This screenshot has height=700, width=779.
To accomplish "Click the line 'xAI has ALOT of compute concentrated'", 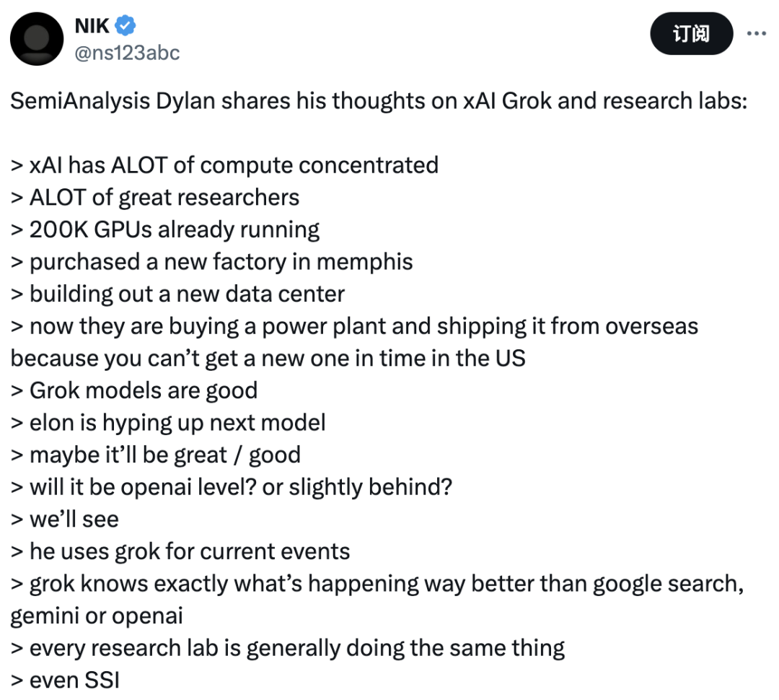I will [224, 165].
